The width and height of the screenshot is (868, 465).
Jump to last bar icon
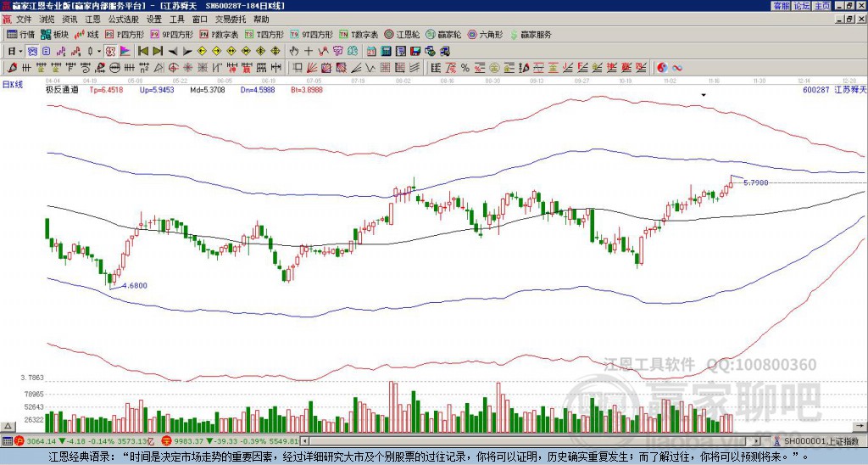(x=158, y=52)
